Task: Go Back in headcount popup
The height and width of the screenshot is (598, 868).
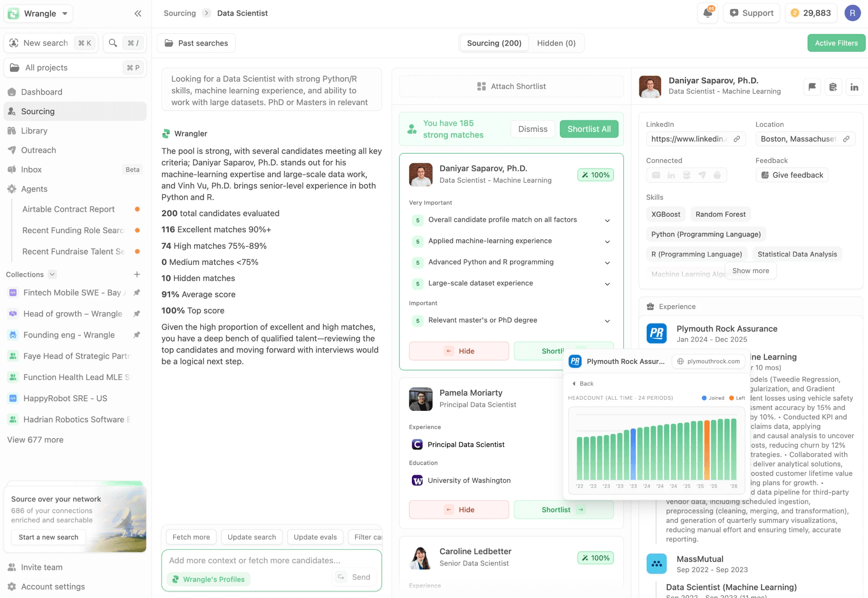Action: (583, 383)
